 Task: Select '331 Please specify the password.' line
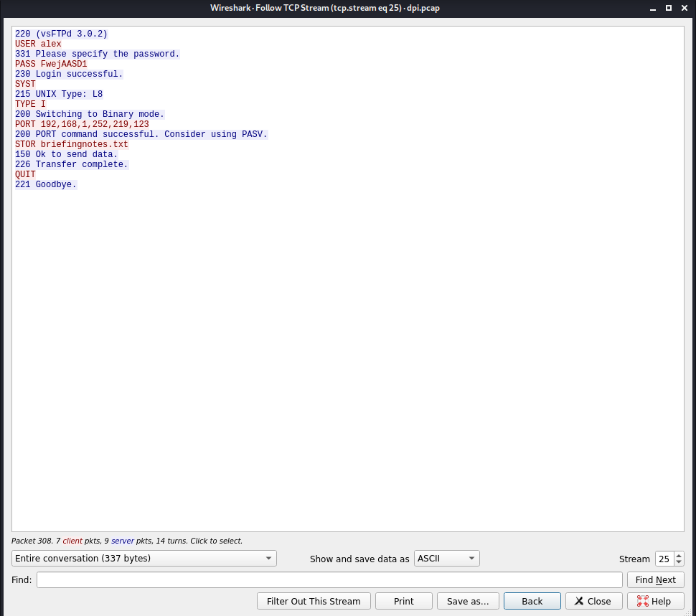pyautogui.click(x=97, y=54)
